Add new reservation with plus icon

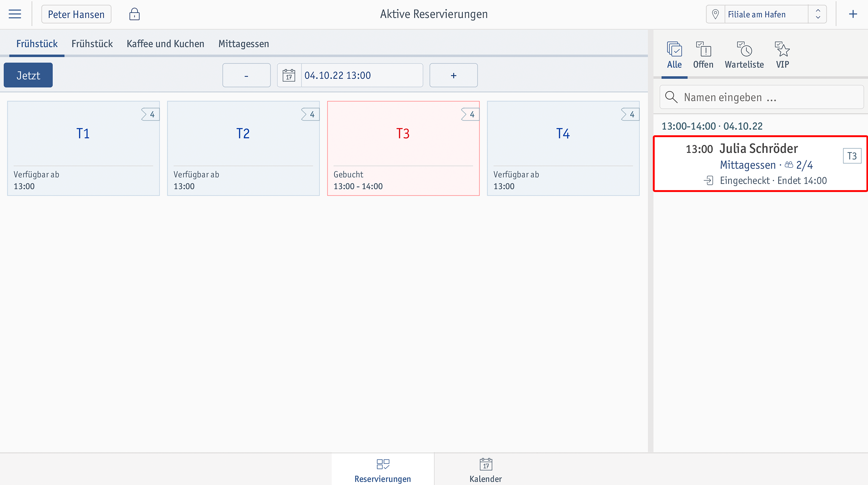tap(853, 14)
